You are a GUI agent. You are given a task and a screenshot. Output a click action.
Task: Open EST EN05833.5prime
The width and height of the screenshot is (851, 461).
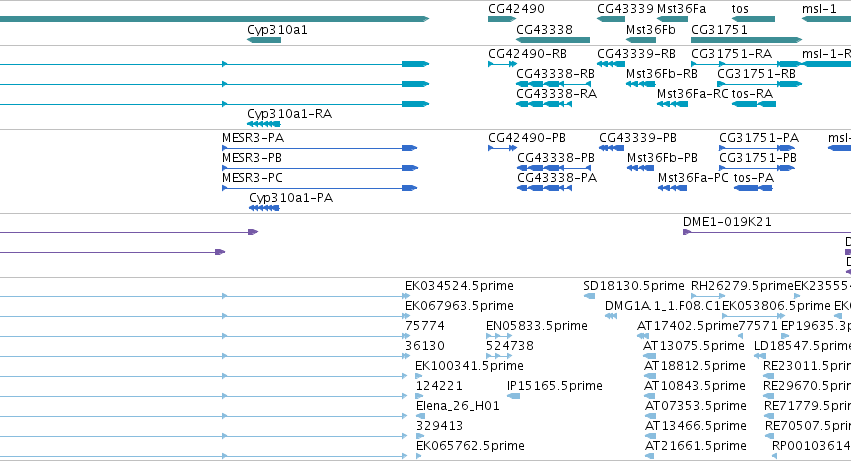tap(537, 326)
